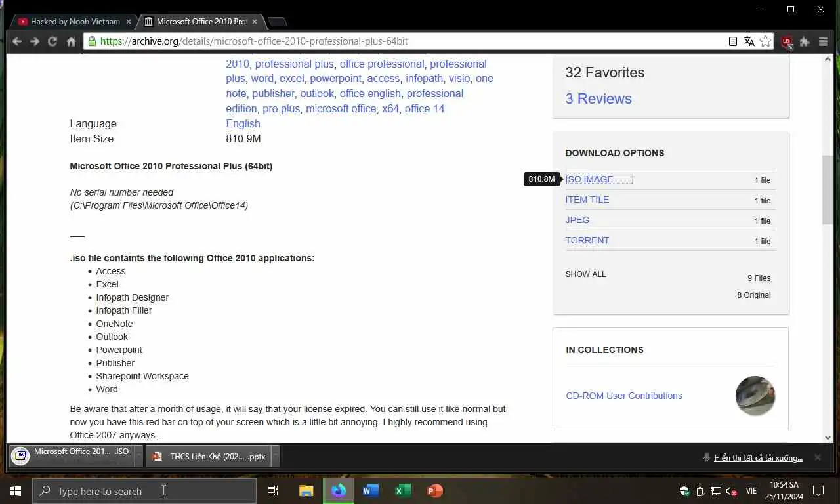
Task: Open the 3 Reviews link
Action: [x=598, y=98]
